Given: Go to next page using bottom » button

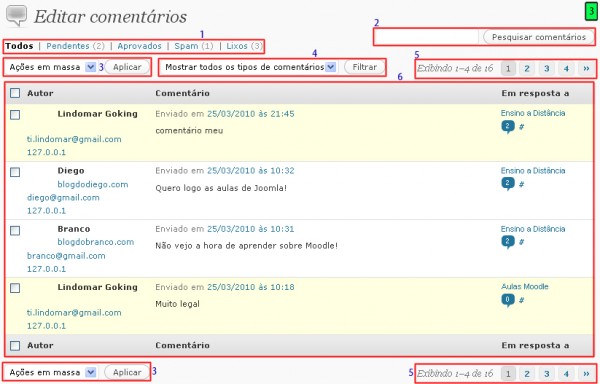Looking at the screenshot, I should coord(586,374).
